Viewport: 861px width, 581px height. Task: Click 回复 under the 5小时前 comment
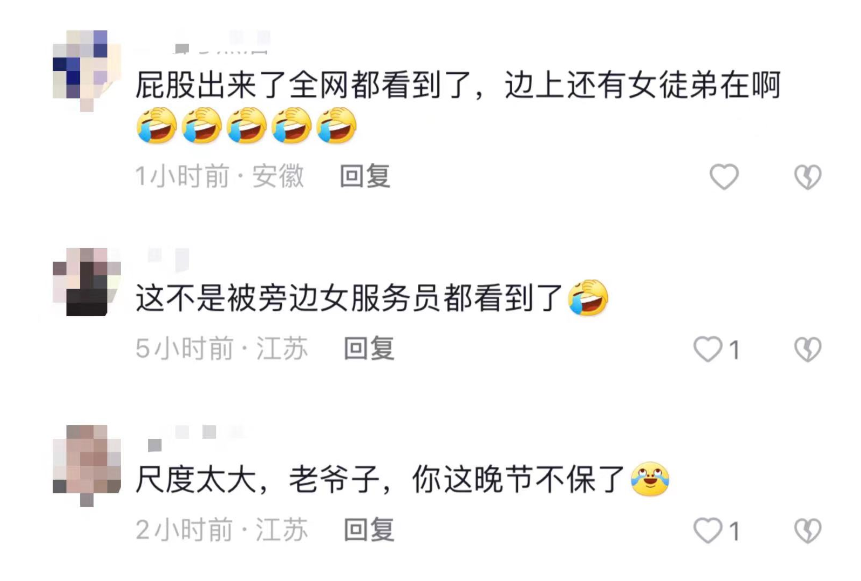369,349
